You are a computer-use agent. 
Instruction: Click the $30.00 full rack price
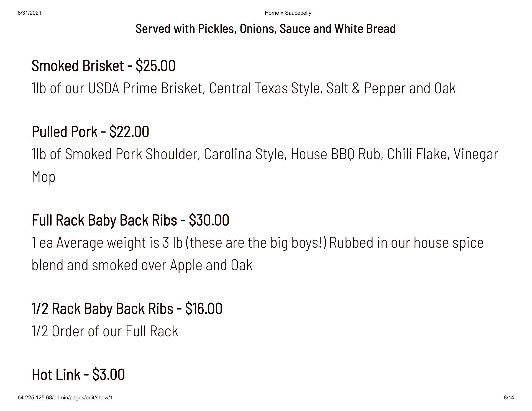pos(209,220)
